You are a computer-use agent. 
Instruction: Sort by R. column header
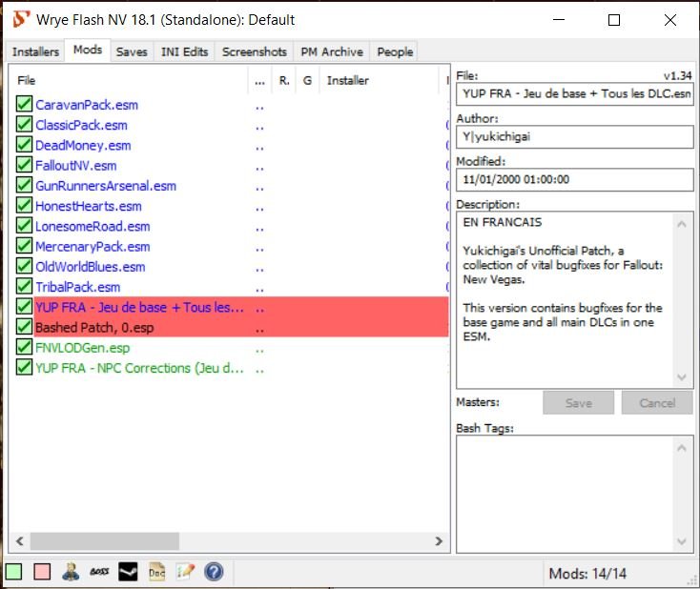pos(284,80)
